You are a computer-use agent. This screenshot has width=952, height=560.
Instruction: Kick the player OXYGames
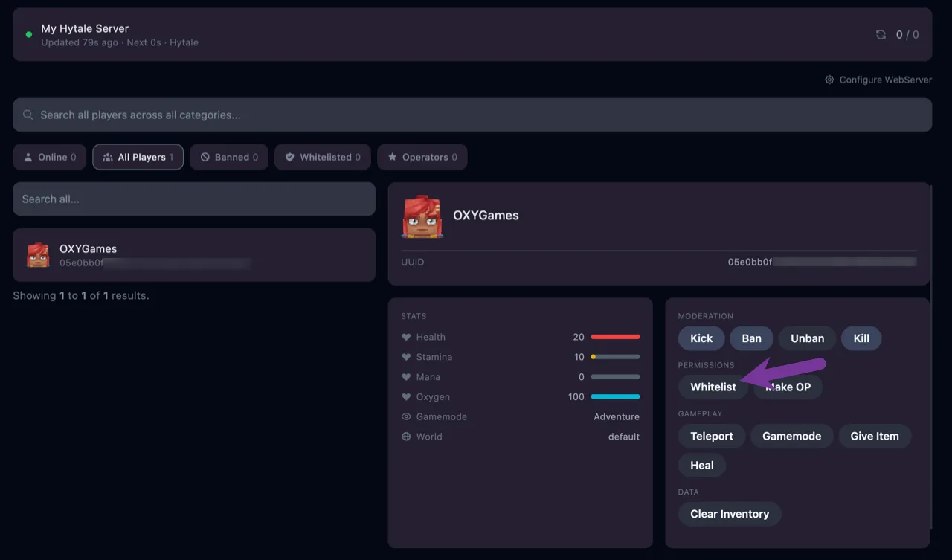point(701,338)
